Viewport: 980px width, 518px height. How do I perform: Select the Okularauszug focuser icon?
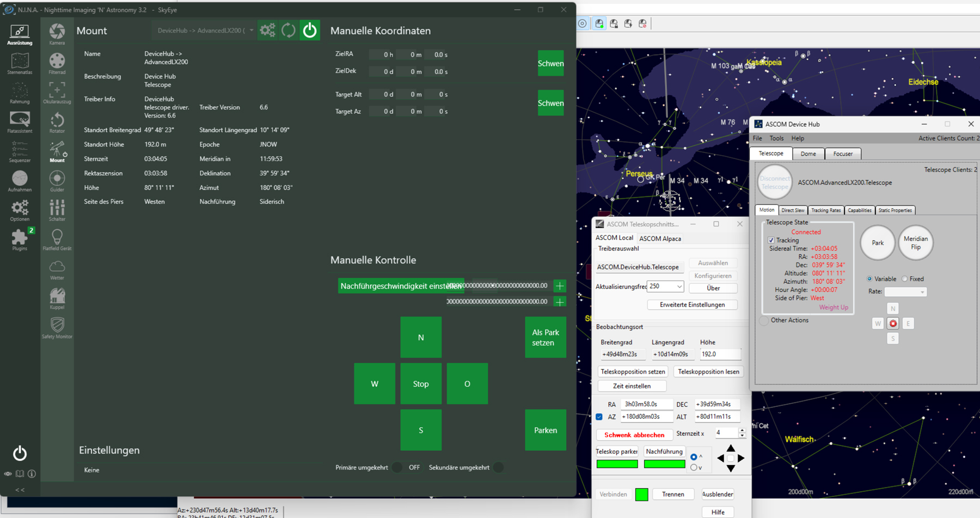tap(57, 93)
